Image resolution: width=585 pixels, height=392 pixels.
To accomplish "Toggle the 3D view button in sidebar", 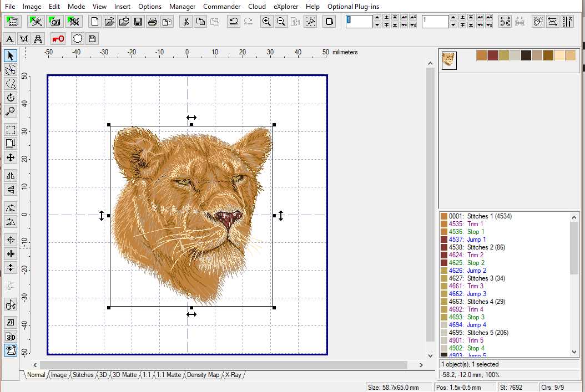I will [11, 337].
